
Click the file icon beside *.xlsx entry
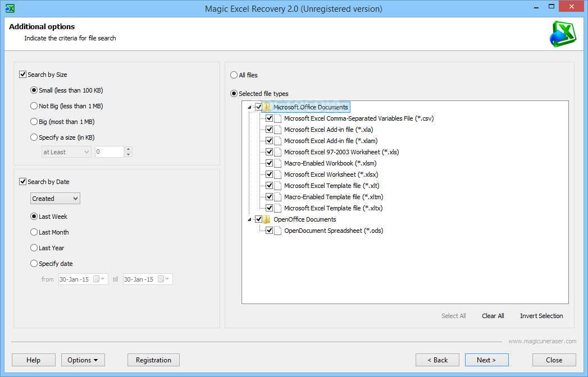click(x=278, y=174)
